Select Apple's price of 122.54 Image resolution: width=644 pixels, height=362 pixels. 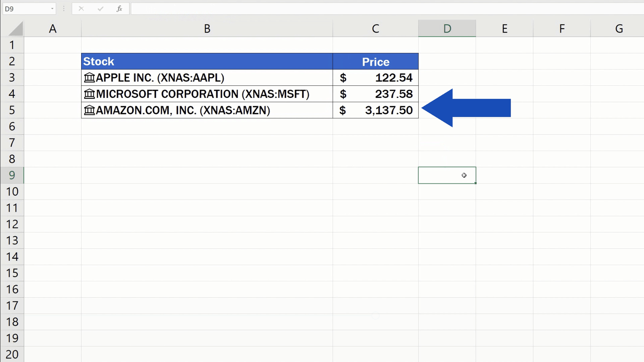(x=394, y=78)
